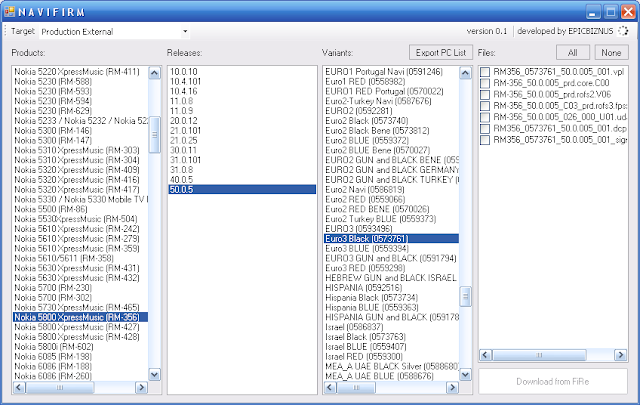Select Nokia 5800 XpressMusic (RM-427) product
This screenshot has width=640, height=405.
[77, 327]
